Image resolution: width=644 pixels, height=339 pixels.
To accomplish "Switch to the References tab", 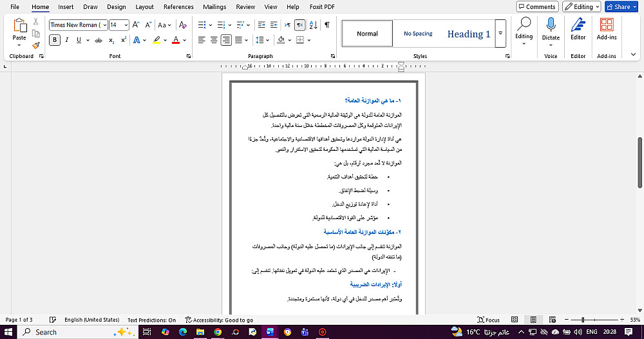I will [x=178, y=7].
